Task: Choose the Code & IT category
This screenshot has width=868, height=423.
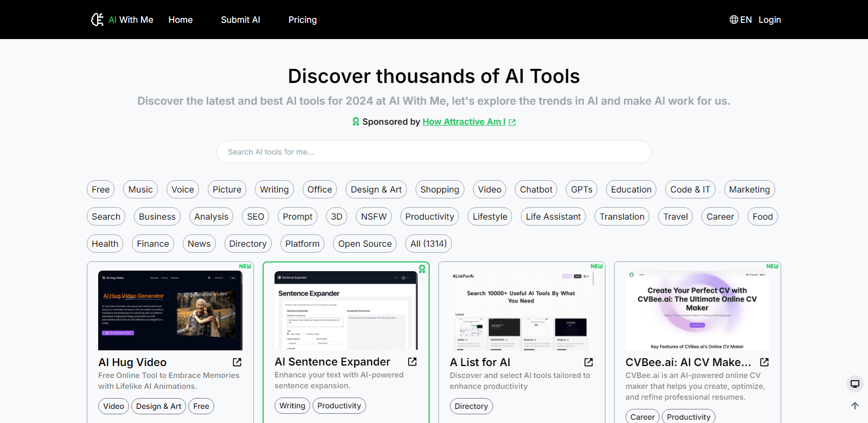Action: click(690, 189)
